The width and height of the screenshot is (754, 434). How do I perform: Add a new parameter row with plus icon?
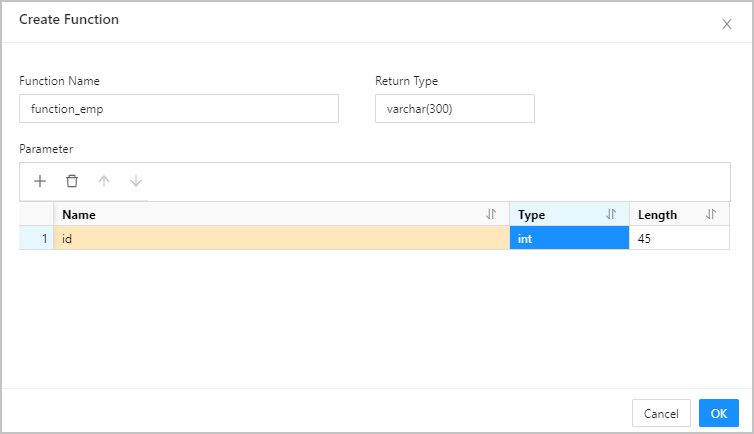click(40, 181)
